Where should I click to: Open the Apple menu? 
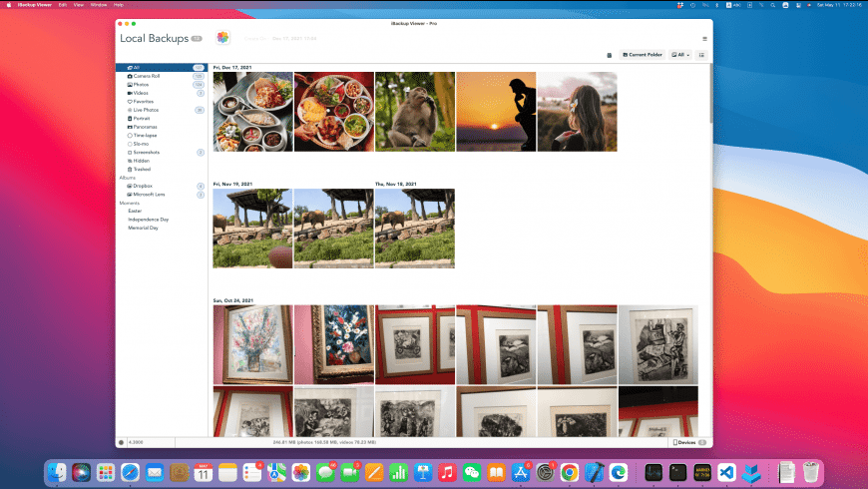coord(8,4)
